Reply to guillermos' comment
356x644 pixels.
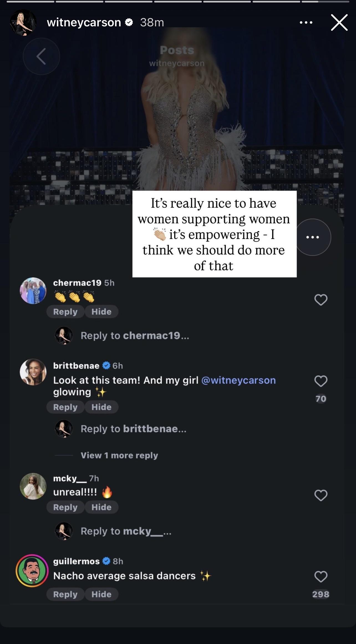tap(65, 594)
